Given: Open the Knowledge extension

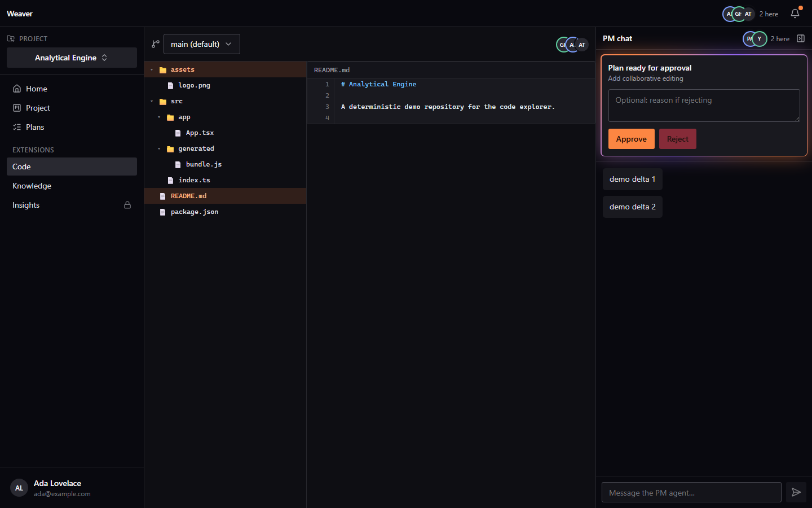Looking at the screenshot, I should coord(72,186).
